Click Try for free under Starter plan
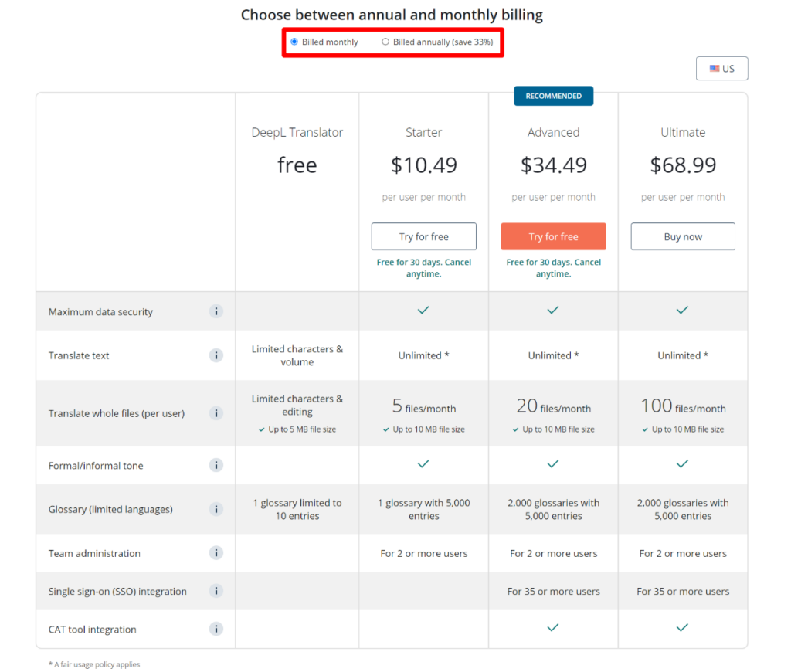791x672 pixels. [x=423, y=236]
